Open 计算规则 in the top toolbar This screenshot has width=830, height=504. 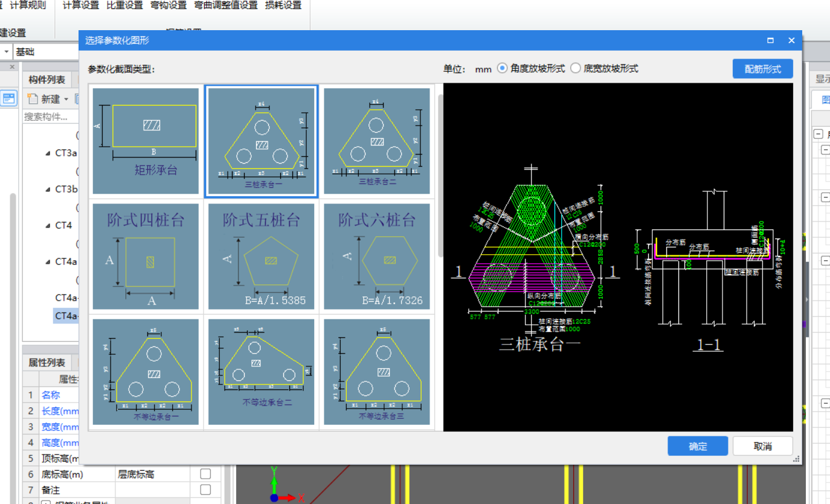point(28,5)
